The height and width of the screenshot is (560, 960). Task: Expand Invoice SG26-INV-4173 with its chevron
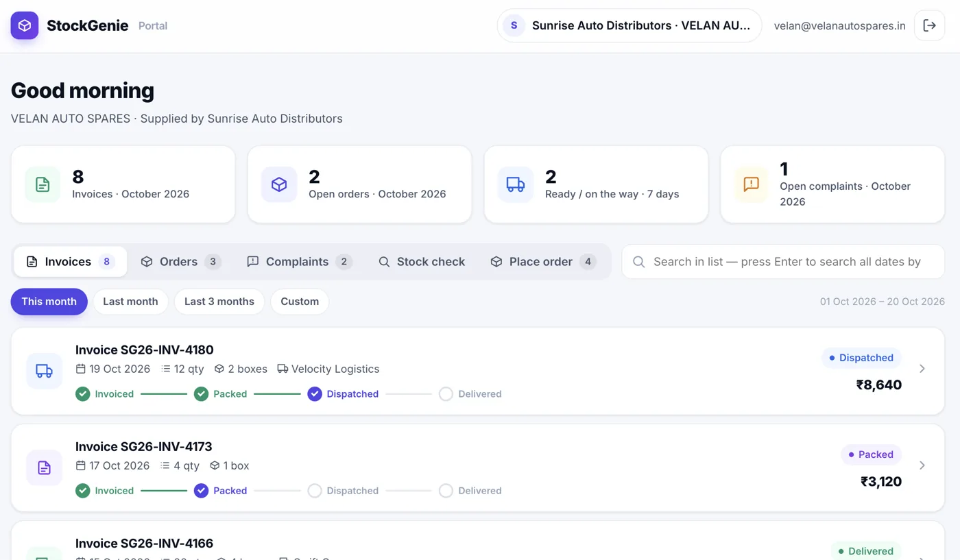pos(922,465)
